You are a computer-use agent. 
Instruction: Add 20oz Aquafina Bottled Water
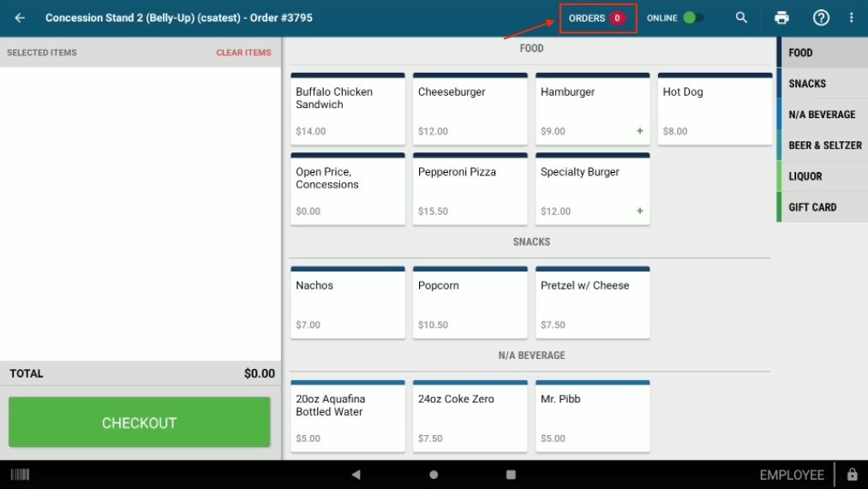(348, 416)
